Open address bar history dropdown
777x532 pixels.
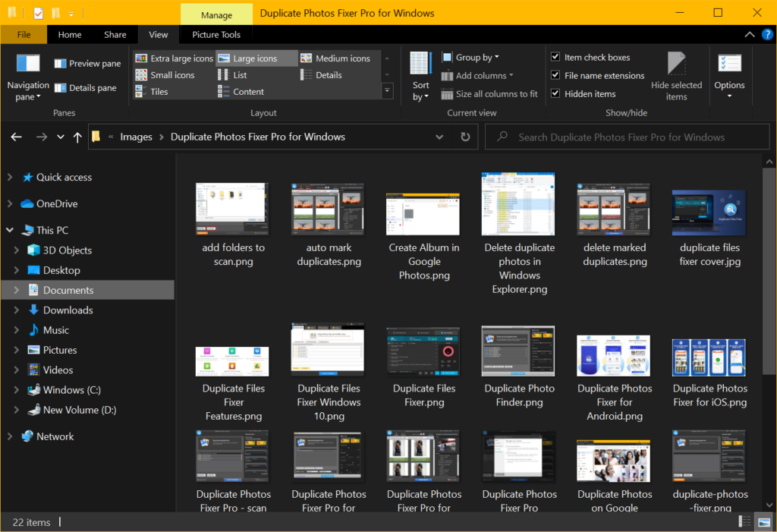(x=439, y=137)
